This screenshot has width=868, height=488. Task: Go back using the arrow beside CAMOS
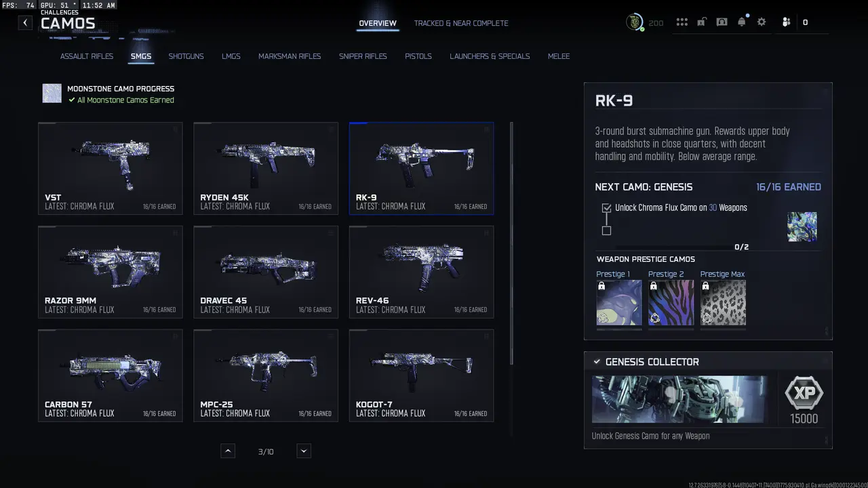(x=25, y=22)
